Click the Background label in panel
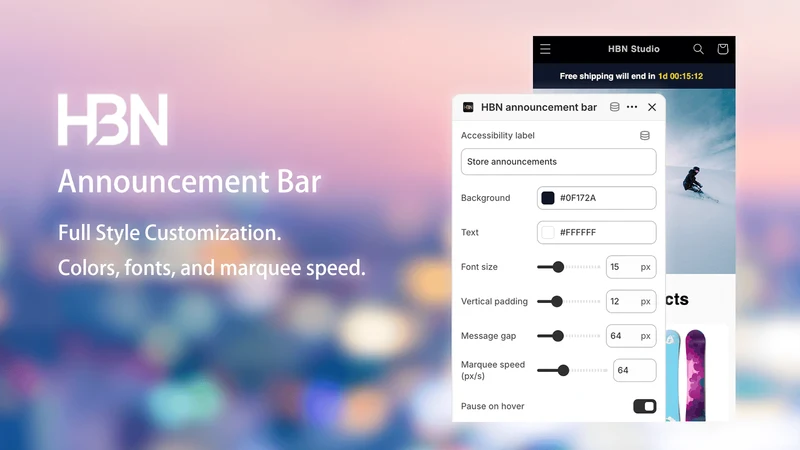Screen dimensions: 800x450 click(485, 198)
